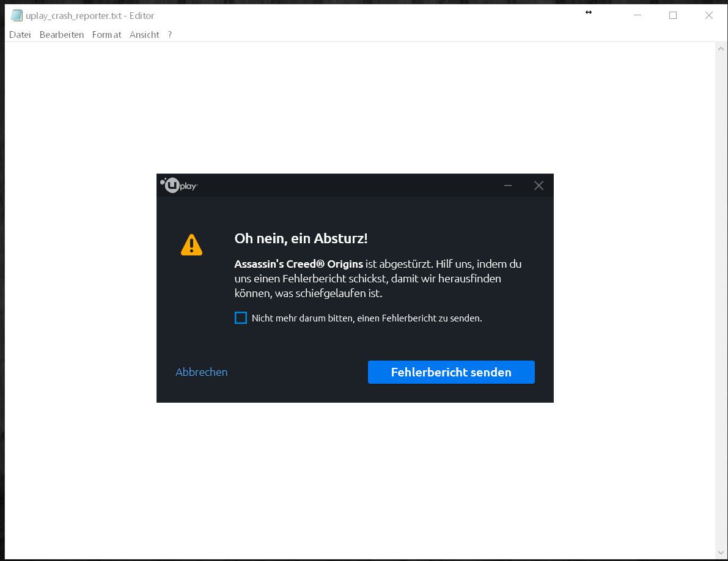728x561 pixels.
Task: Open the Bearbeiten menu
Action: [62, 35]
